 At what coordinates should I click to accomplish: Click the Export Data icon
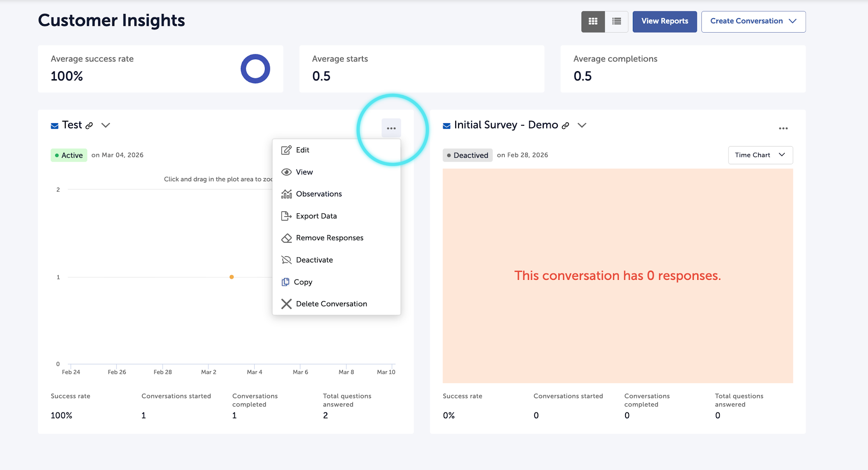point(287,216)
